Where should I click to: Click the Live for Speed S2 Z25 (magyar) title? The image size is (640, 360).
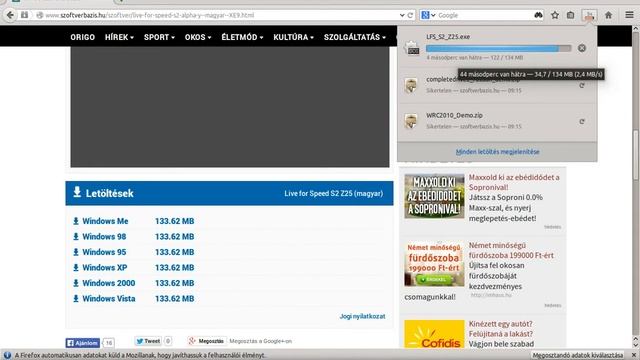coord(333,193)
